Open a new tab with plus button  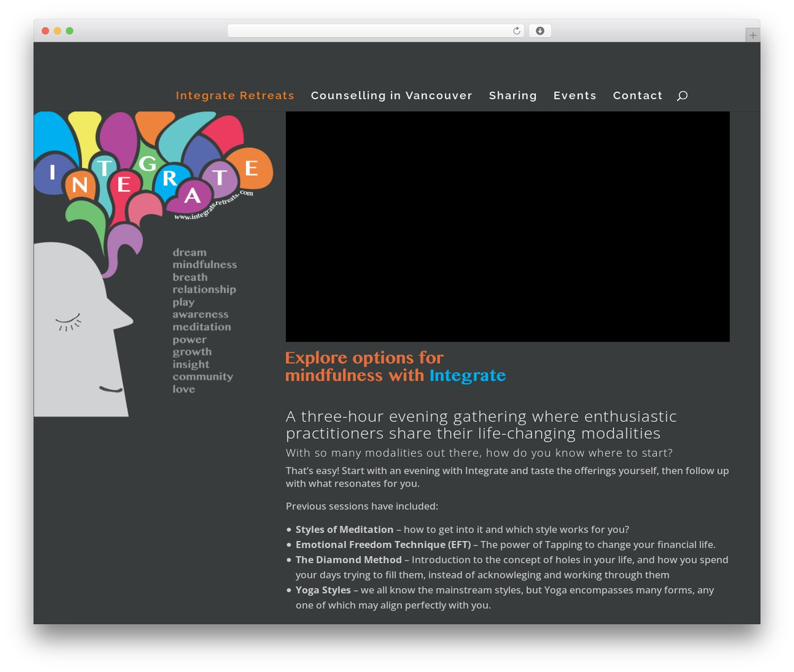point(752,35)
